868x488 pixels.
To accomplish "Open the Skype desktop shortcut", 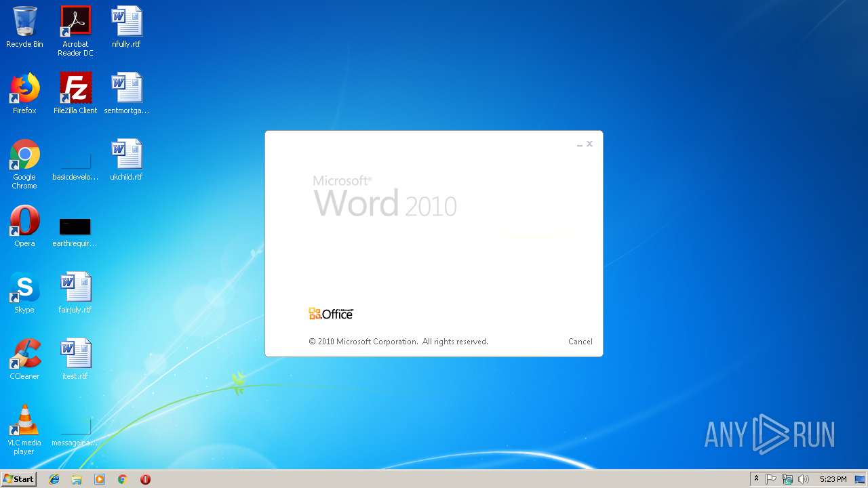I will pos(24,293).
